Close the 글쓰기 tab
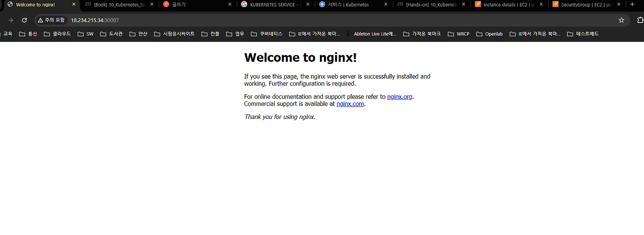The width and height of the screenshot is (644, 235). click(230, 5)
